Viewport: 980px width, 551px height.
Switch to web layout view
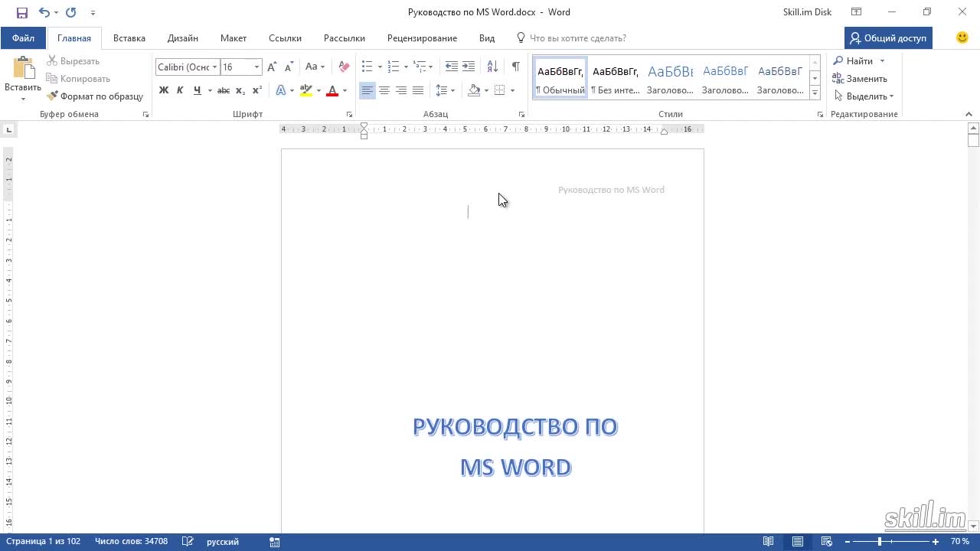(827, 542)
